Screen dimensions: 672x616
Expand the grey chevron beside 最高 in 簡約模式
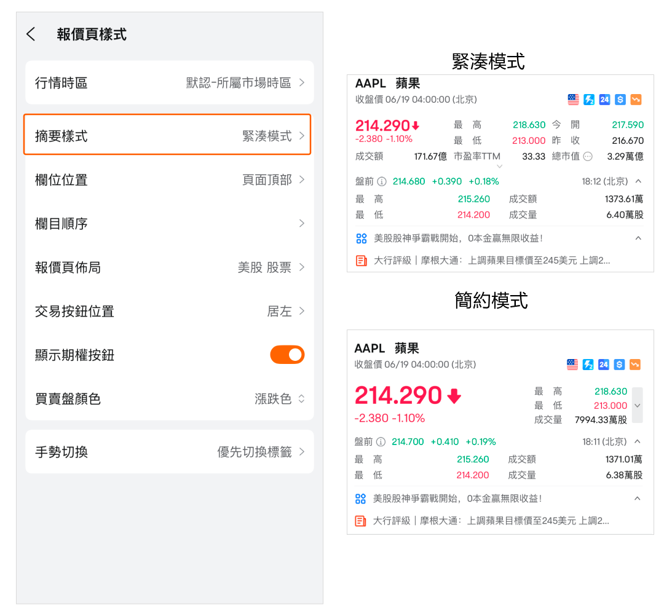(x=637, y=405)
